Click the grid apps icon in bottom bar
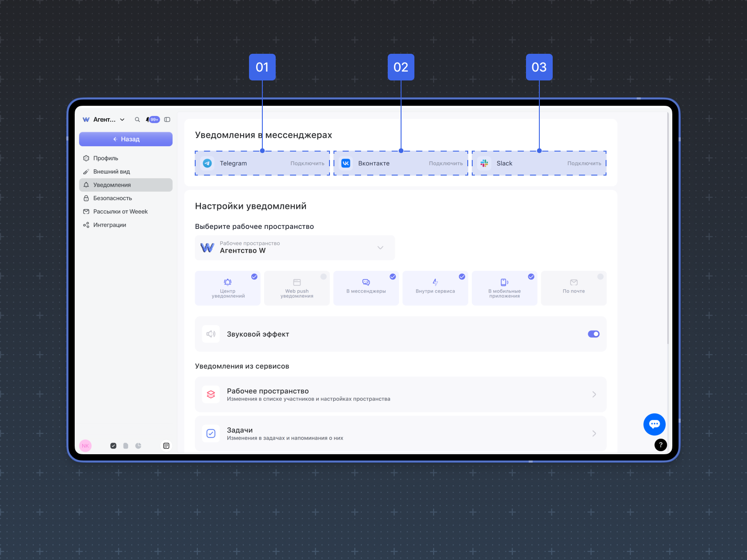 click(166, 446)
